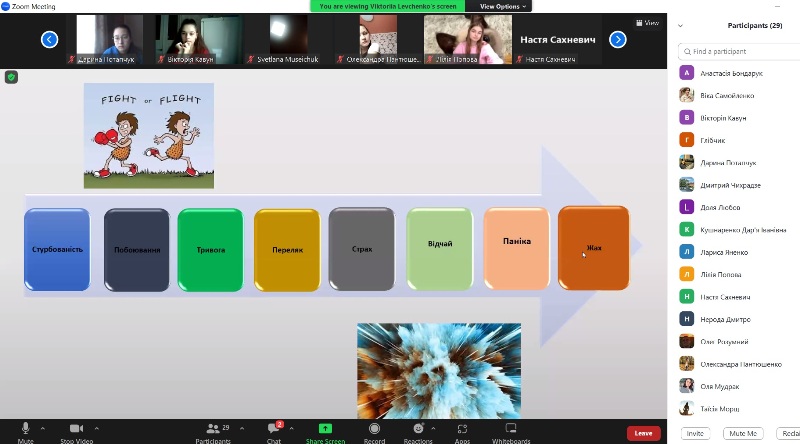Image resolution: width=800 pixels, height=444 pixels.
Task: Click Доля Любов's purple avatar
Action: coord(687,207)
